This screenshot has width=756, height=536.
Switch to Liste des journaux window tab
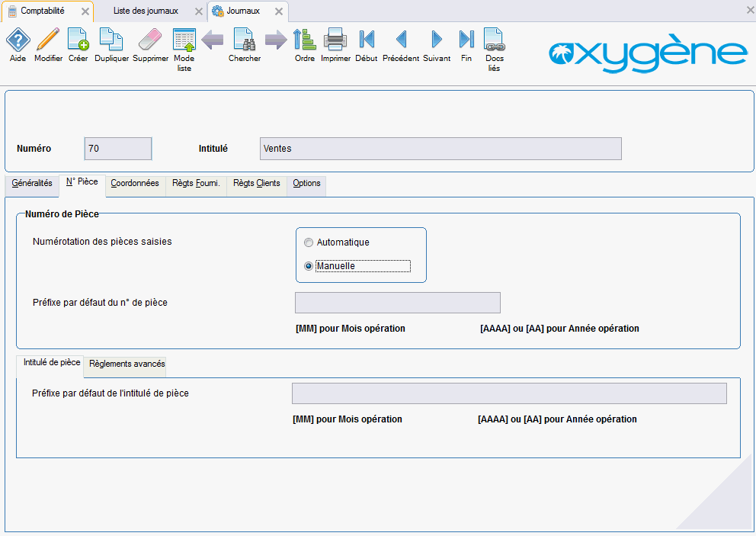[x=145, y=11]
